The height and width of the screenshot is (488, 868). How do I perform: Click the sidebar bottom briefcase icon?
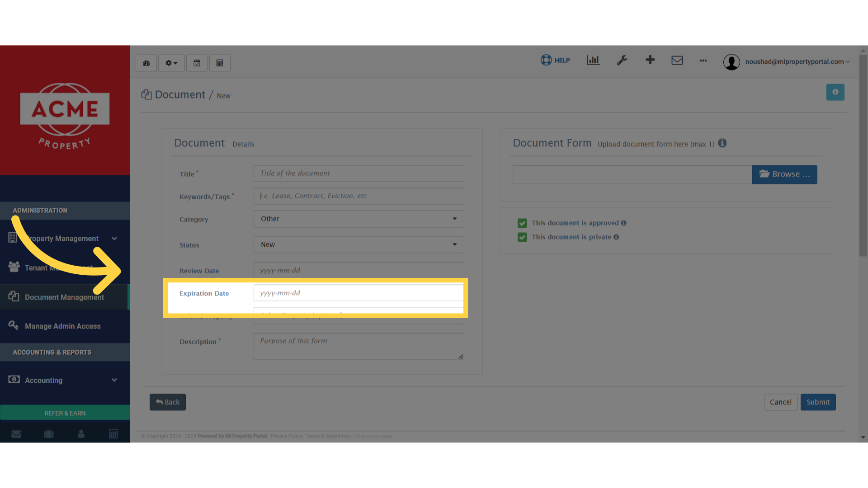pos(49,434)
